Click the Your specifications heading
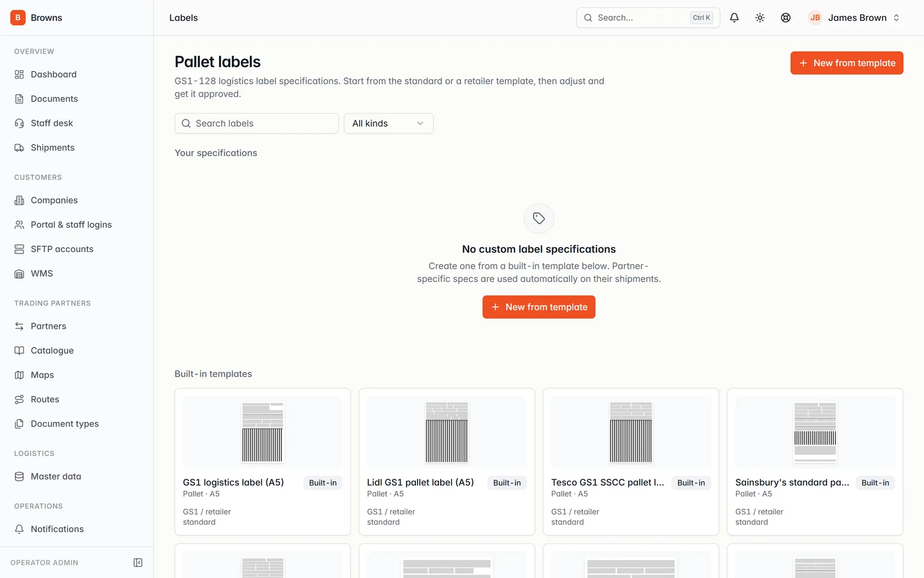This screenshot has height=578, width=924. [216, 153]
